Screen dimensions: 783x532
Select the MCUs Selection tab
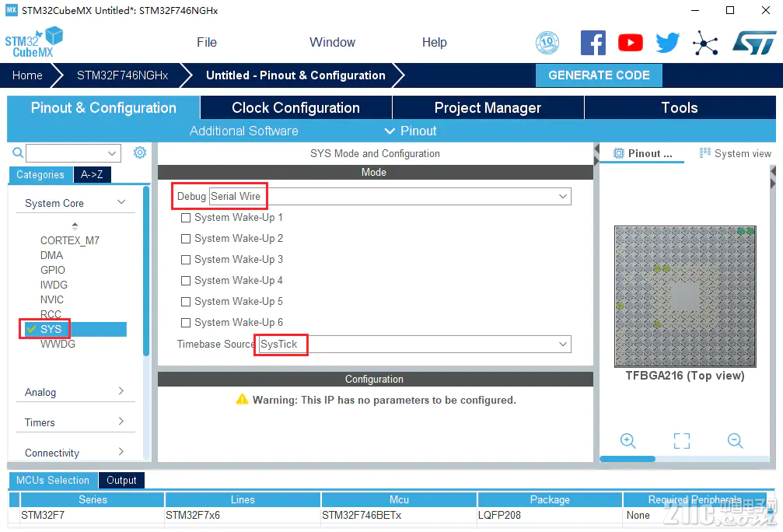(x=52, y=480)
